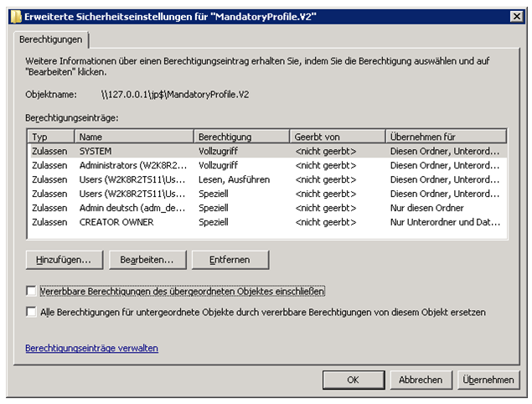Check replace all child object permissions option
This screenshot has height=404, width=532.
click(32, 312)
